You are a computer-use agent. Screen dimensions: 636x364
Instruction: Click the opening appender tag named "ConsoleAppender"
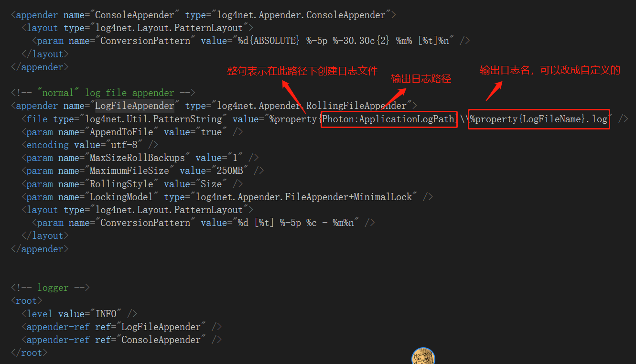[203, 15]
